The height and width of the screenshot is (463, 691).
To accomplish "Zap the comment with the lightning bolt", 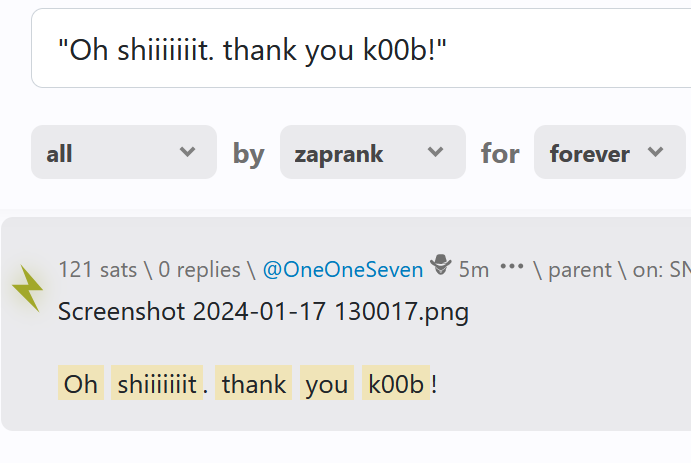I will [x=27, y=289].
